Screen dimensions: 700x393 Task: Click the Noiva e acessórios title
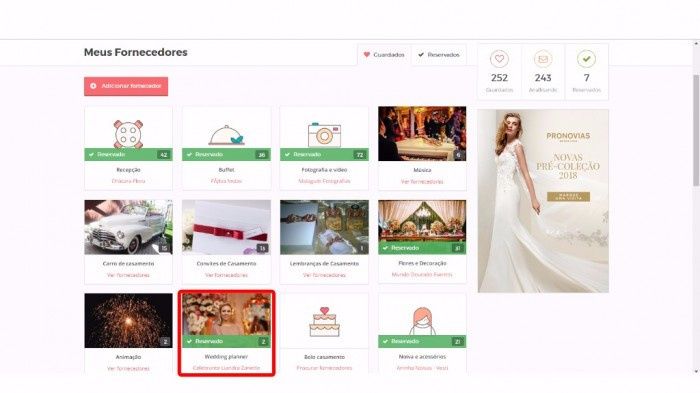click(422, 356)
